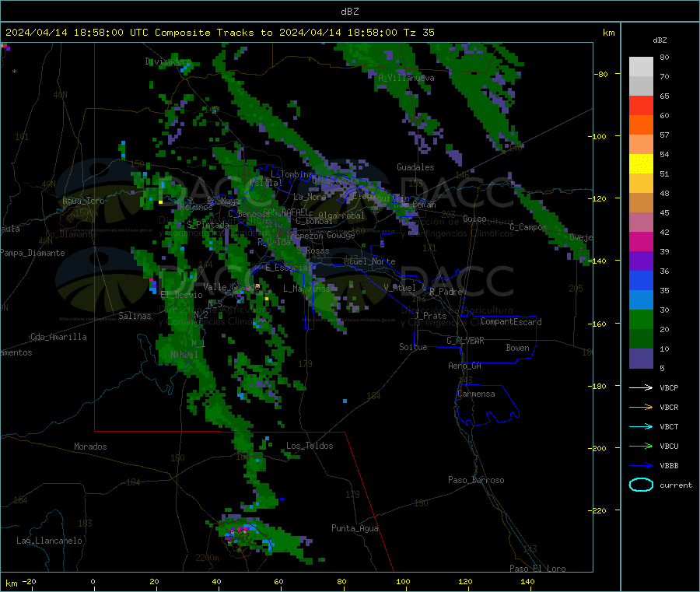The height and width of the screenshot is (592, 700).
Task: Select the light gray 70 dBZ swatch
Action: pyautogui.click(x=641, y=67)
